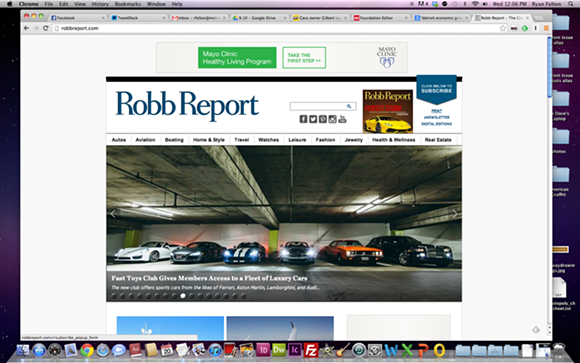Image resolution: width=580 pixels, height=363 pixels.
Task: Open the Chrome File menu
Action: pyautogui.click(x=48, y=4)
